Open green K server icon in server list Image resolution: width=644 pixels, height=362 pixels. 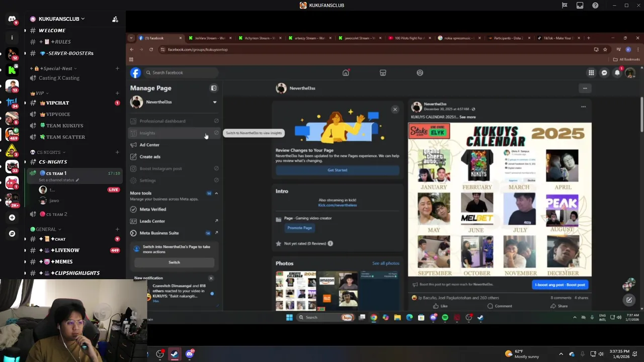point(12,70)
